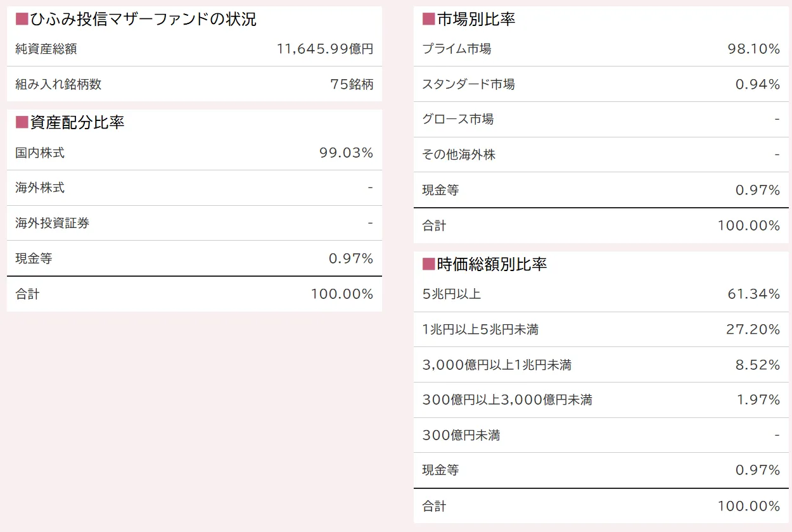
Task: Select the 27.20% market cap value
Action: click(753, 329)
